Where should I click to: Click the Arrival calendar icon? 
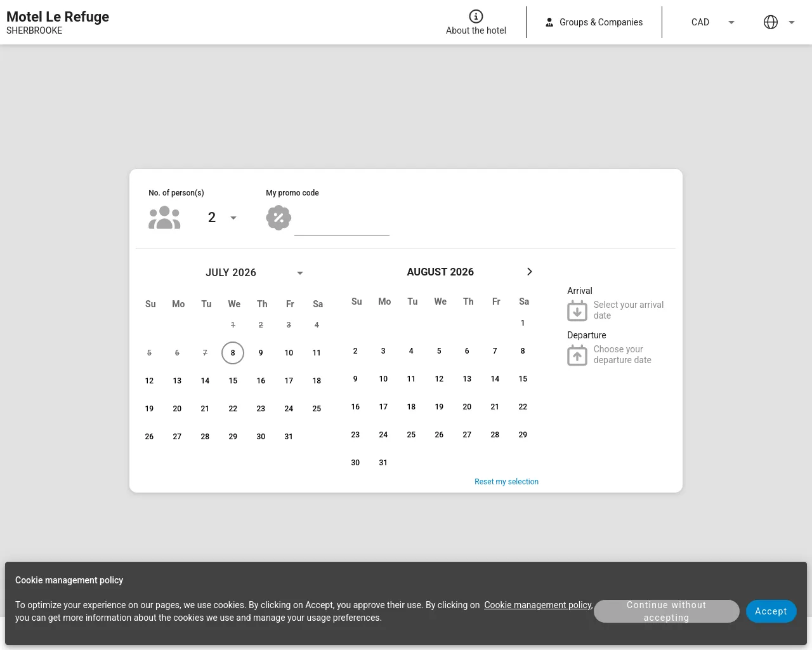click(577, 310)
